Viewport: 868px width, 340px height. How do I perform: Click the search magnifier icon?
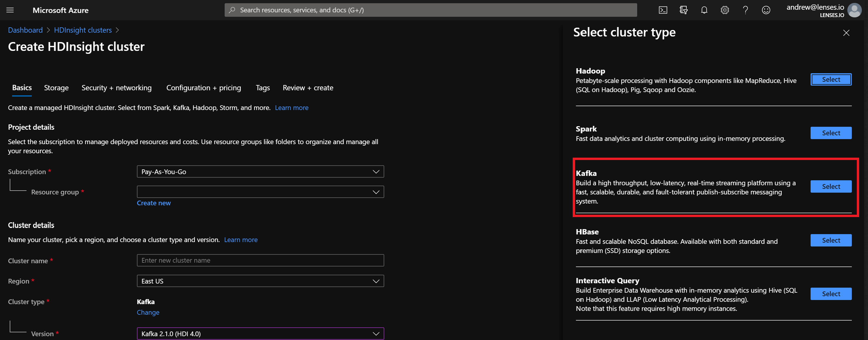(232, 10)
